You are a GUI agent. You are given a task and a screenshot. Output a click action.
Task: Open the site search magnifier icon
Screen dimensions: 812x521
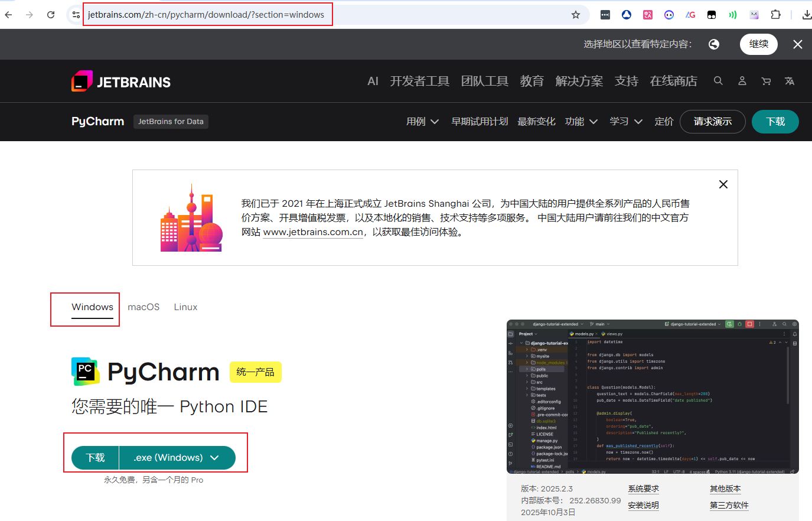[x=718, y=81]
